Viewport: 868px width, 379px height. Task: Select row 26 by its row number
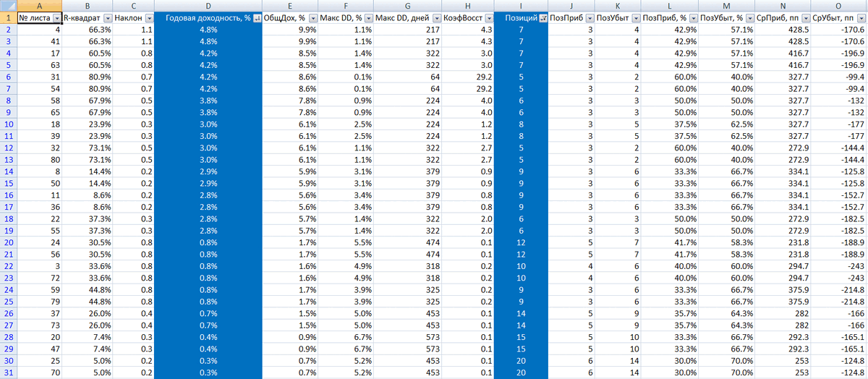click(7, 313)
